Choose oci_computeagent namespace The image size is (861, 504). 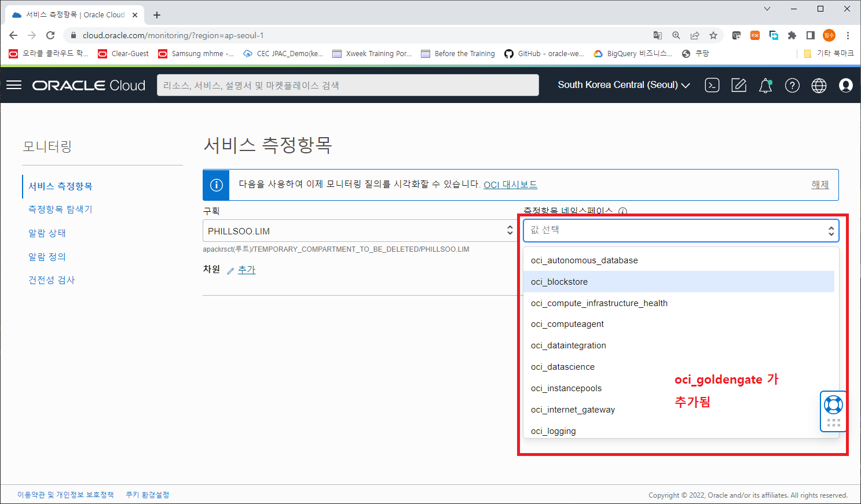point(679,324)
